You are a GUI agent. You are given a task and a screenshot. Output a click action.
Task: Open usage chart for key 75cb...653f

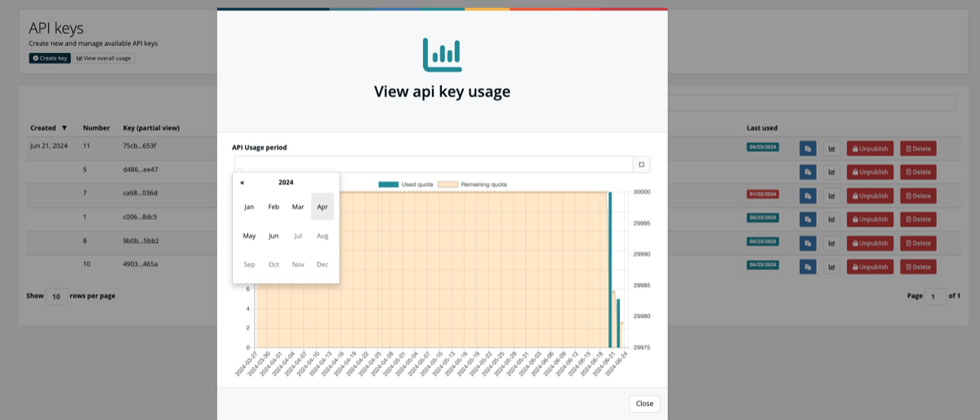[x=831, y=149]
